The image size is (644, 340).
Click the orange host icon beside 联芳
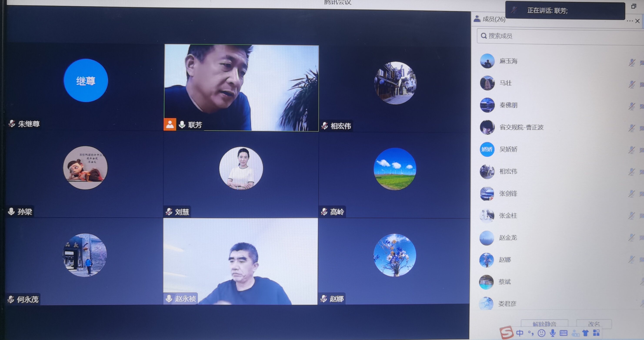(170, 124)
